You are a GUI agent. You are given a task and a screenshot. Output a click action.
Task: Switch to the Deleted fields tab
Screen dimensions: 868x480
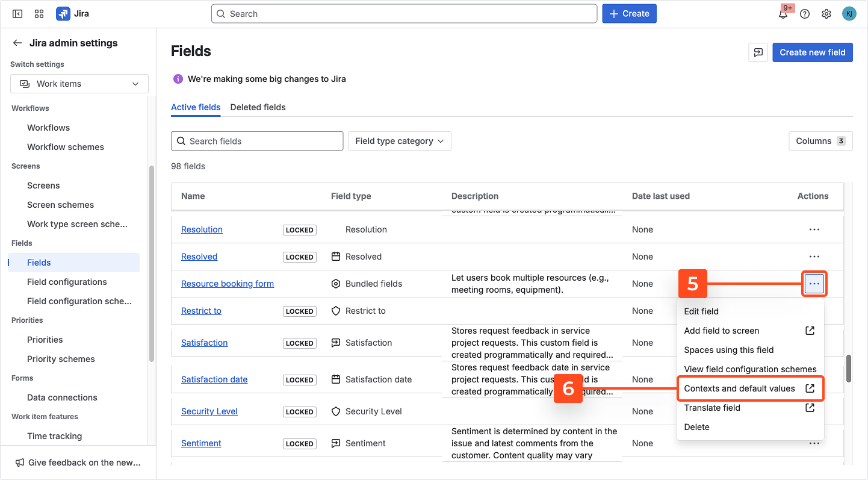258,107
